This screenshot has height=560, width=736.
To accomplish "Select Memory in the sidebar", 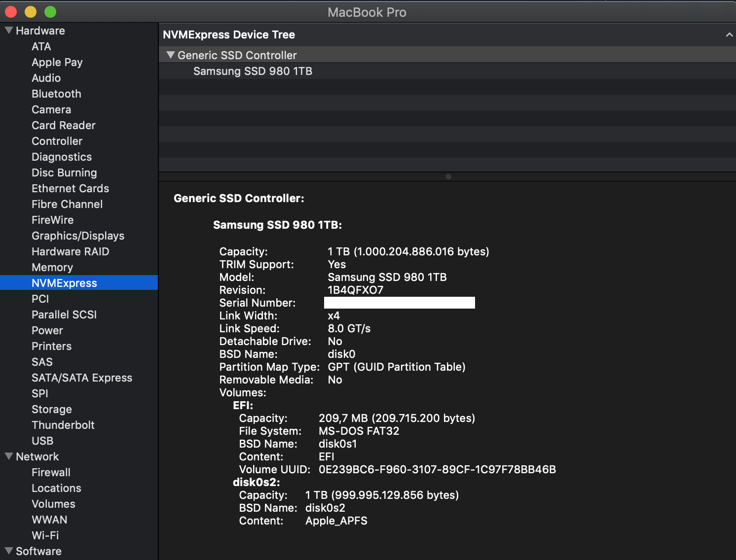I will pyautogui.click(x=52, y=267).
